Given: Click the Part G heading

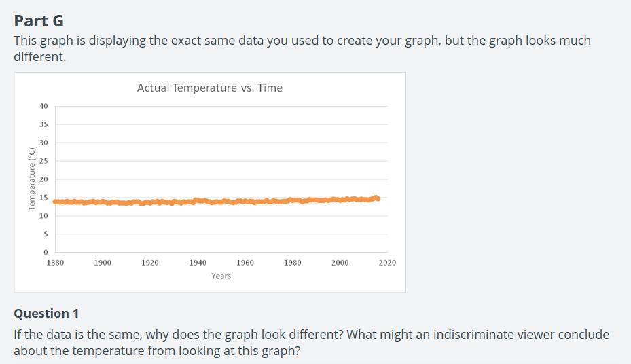Looking at the screenshot, I should [39, 20].
